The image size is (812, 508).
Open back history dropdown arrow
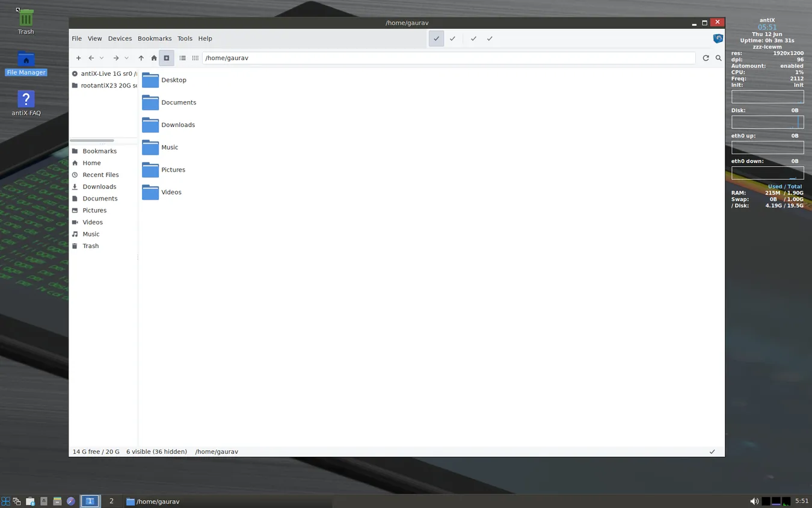coord(102,58)
